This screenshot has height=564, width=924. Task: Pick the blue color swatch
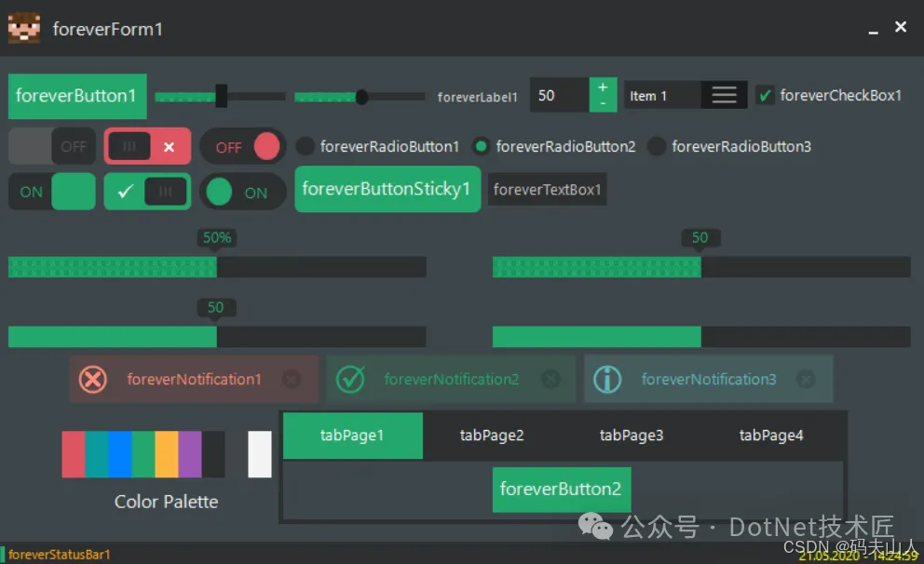119,454
